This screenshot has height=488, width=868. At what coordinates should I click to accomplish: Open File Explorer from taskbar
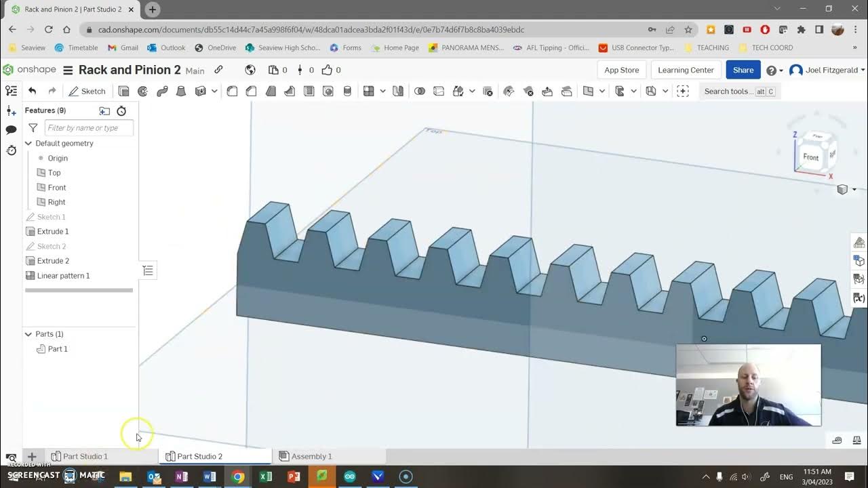(x=125, y=476)
